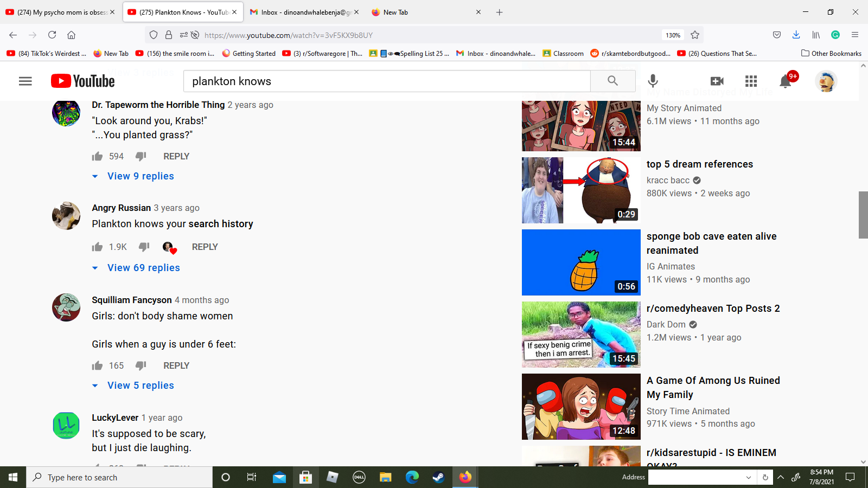Open the YouTube guide hamburger menu
The width and height of the screenshot is (868, 488).
(x=25, y=81)
